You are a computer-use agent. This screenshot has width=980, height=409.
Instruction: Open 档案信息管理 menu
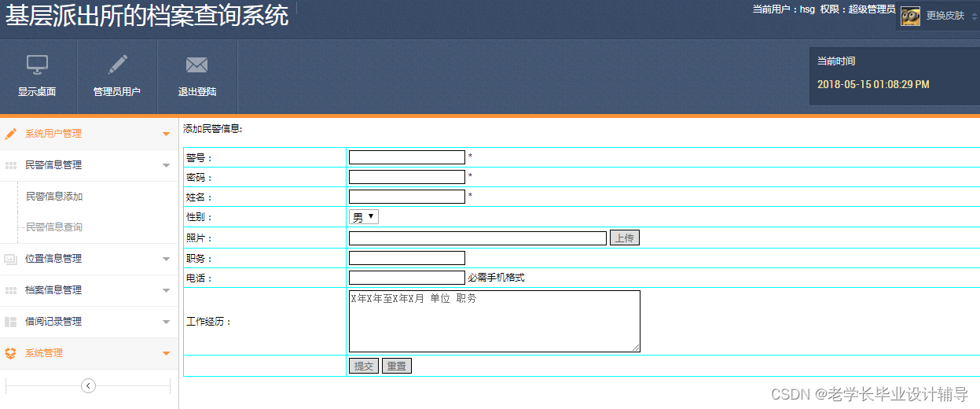pyautogui.click(x=89, y=290)
